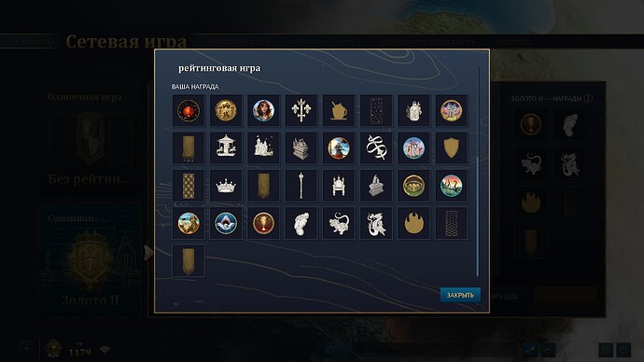Choose the woman portrait avatar reward
Image resolution: width=644 pixels, height=362 pixels.
pos(263,110)
